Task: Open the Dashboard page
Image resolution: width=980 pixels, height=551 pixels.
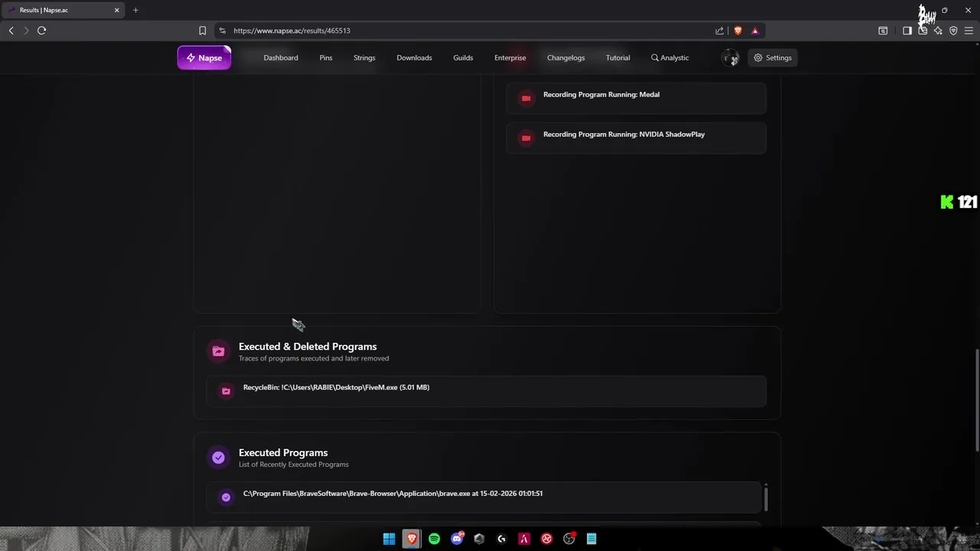Action: [x=281, y=57]
